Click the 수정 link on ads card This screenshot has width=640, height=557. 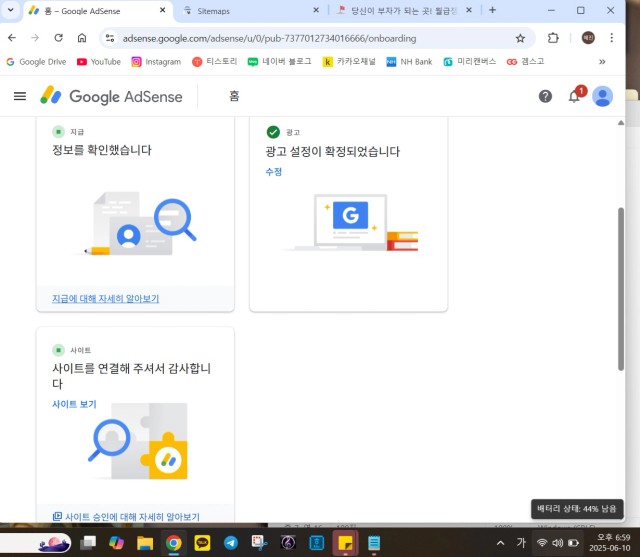click(x=273, y=172)
